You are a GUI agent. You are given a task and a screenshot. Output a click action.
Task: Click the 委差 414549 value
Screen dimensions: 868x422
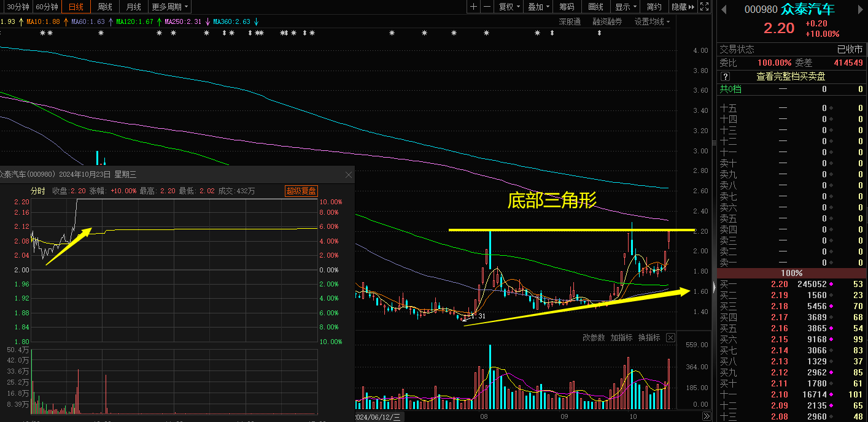848,63
